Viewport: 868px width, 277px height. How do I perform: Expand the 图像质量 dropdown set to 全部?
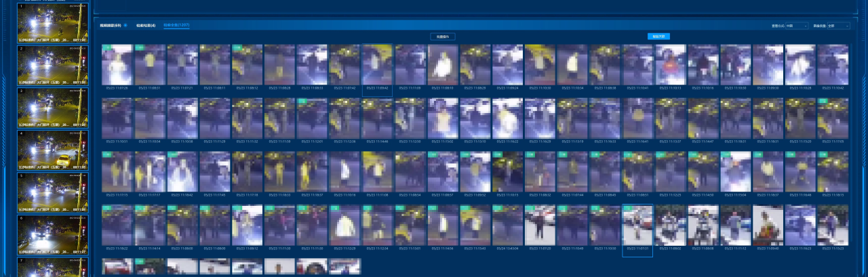837,26
